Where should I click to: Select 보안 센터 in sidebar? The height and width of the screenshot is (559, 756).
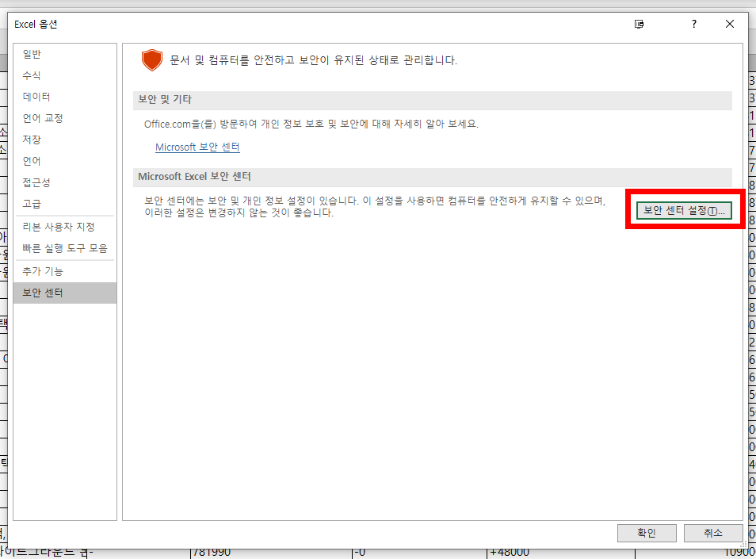click(x=65, y=293)
